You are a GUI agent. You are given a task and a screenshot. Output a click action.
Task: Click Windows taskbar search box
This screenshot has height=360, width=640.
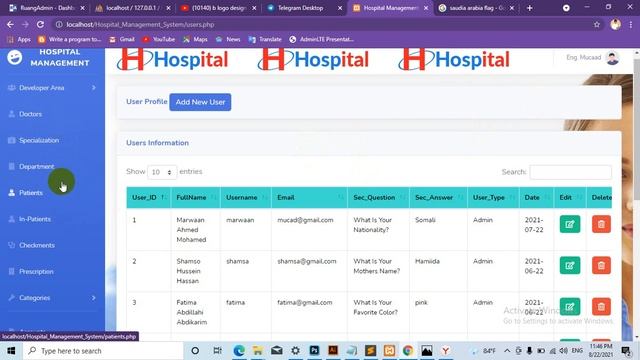(x=103, y=351)
